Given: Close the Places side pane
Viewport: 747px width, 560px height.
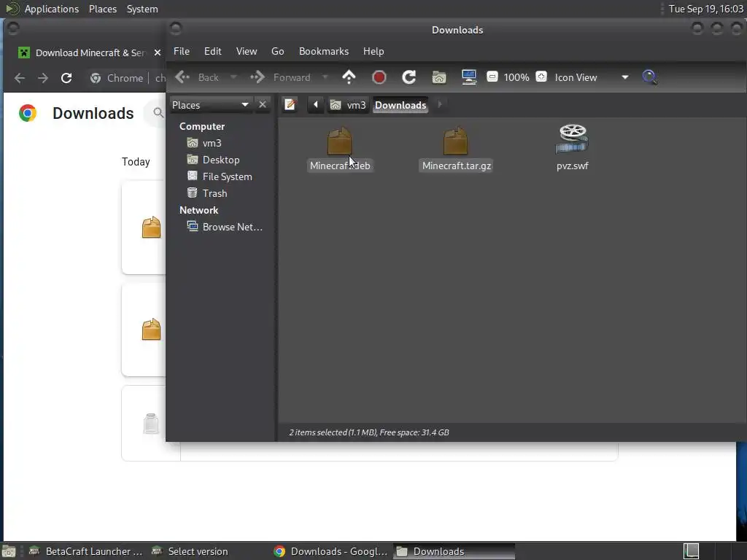Looking at the screenshot, I should (x=263, y=104).
